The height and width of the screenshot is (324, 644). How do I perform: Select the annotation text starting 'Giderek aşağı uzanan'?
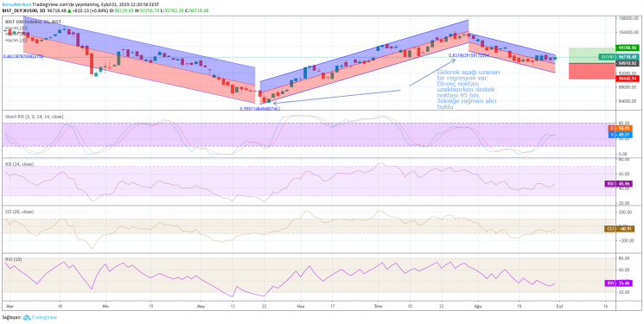coord(468,90)
